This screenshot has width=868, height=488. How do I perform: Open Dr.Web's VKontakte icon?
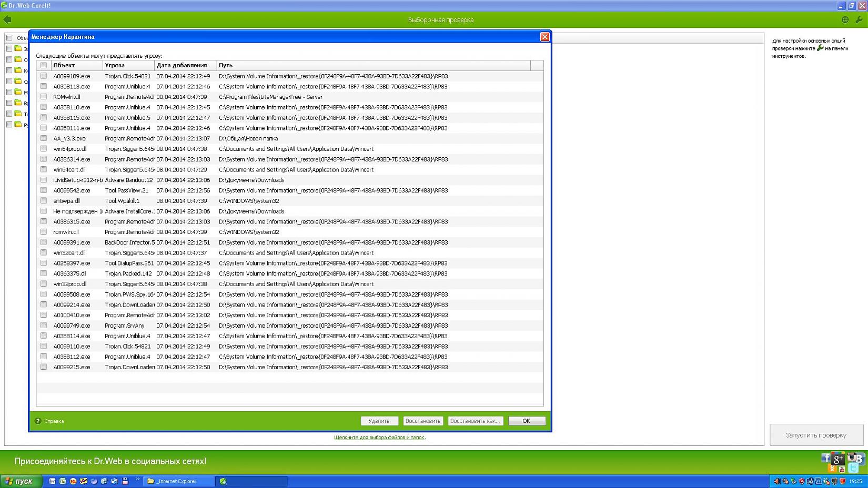pyautogui.click(x=861, y=459)
